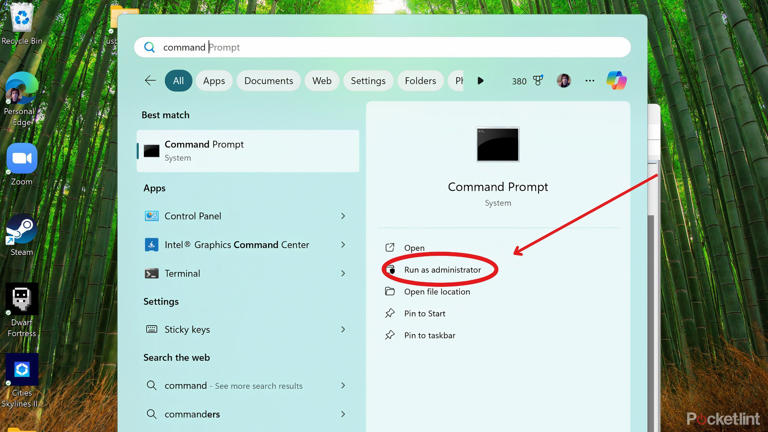Click the Sticky keys keyboard icon
This screenshot has width=768, height=432.
(x=151, y=329)
